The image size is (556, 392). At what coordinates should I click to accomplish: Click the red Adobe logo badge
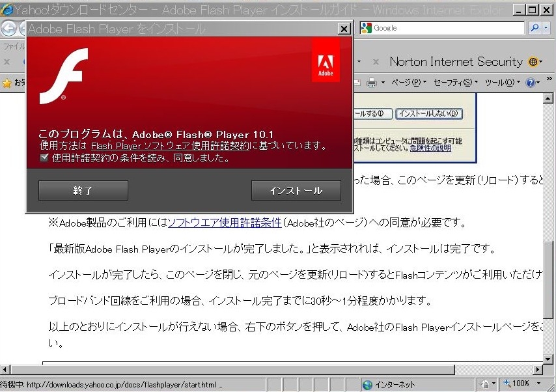(x=326, y=61)
